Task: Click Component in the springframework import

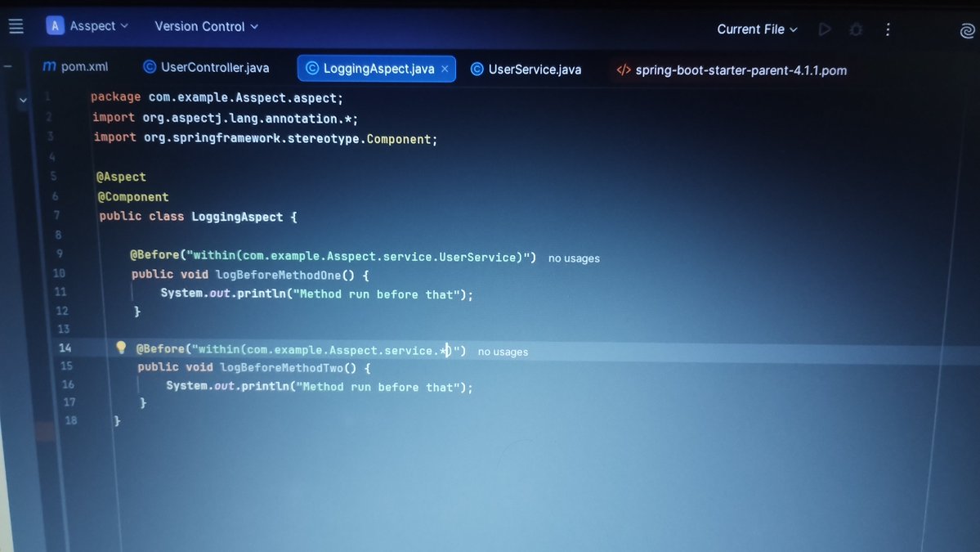Action: pos(398,139)
